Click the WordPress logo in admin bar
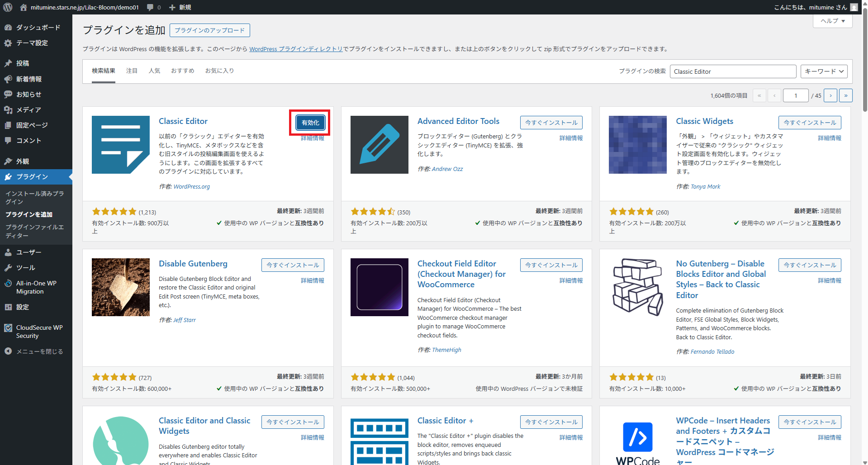The image size is (868, 465). pos(8,7)
